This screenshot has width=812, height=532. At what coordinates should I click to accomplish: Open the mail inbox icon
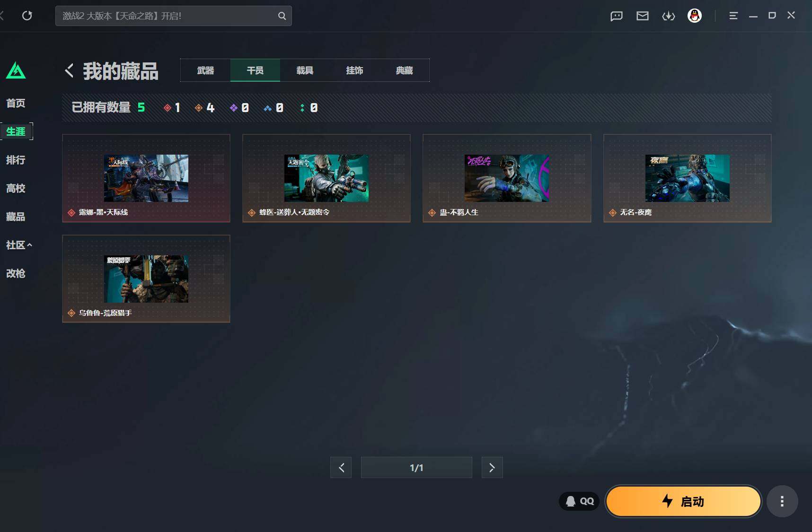click(x=643, y=16)
